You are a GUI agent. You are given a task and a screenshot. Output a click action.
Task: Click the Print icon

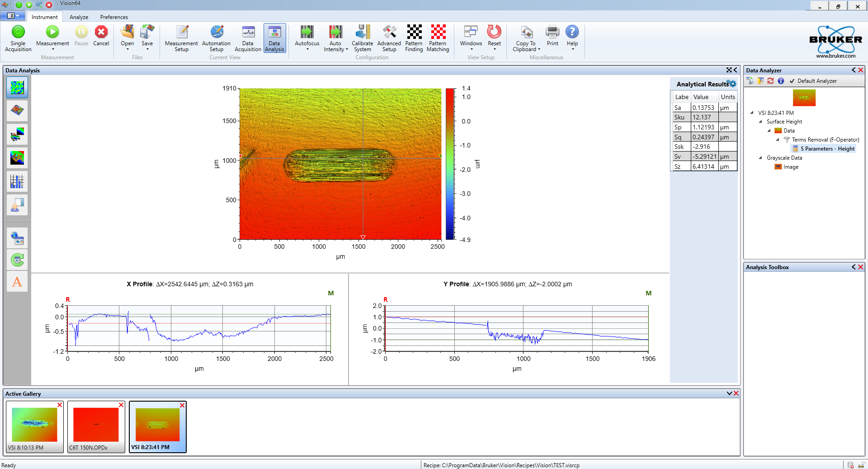click(x=552, y=33)
